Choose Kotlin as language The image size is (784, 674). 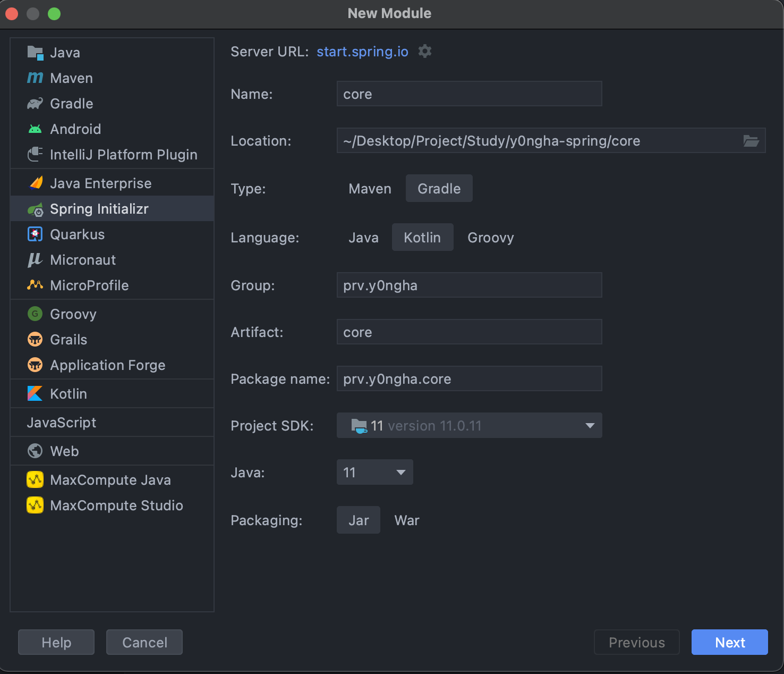[x=422, y=238]
